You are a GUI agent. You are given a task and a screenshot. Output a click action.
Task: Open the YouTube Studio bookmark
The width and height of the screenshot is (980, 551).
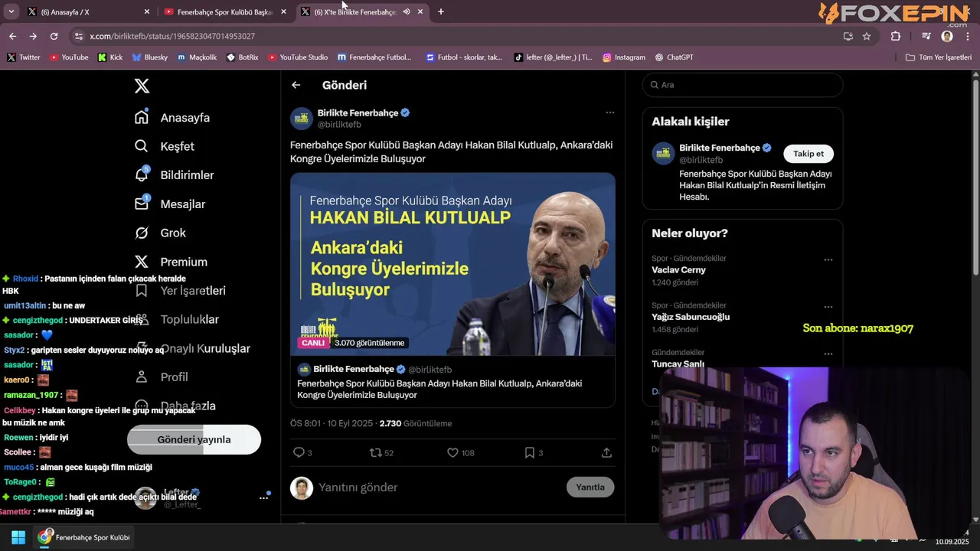click(298, 57)
